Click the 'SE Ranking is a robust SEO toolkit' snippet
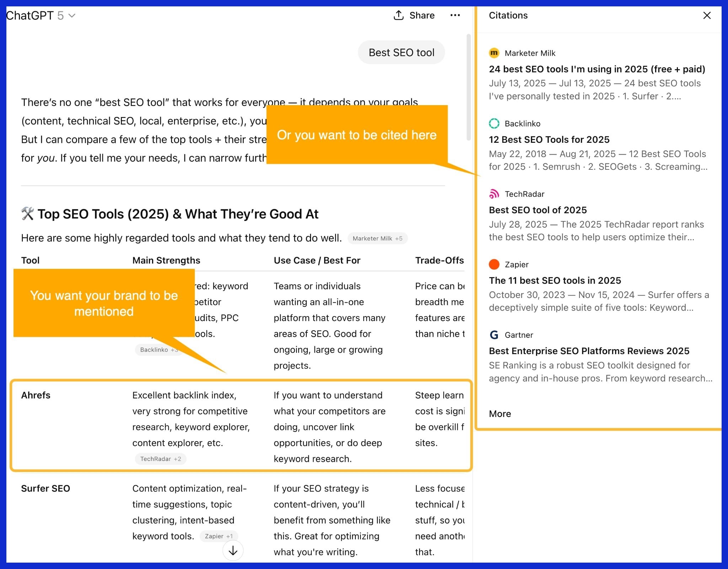The height and width of the screenshot is (569, 728). pyautogui.click(x=601, y=372)
